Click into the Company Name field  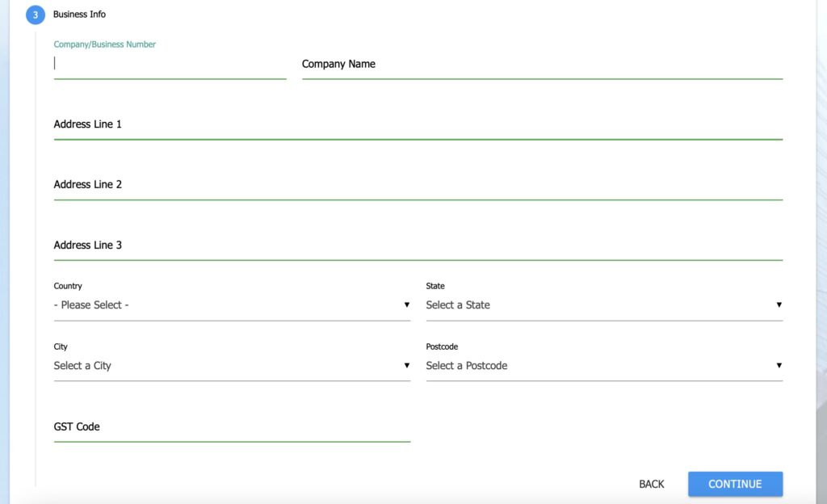[541, 64]
